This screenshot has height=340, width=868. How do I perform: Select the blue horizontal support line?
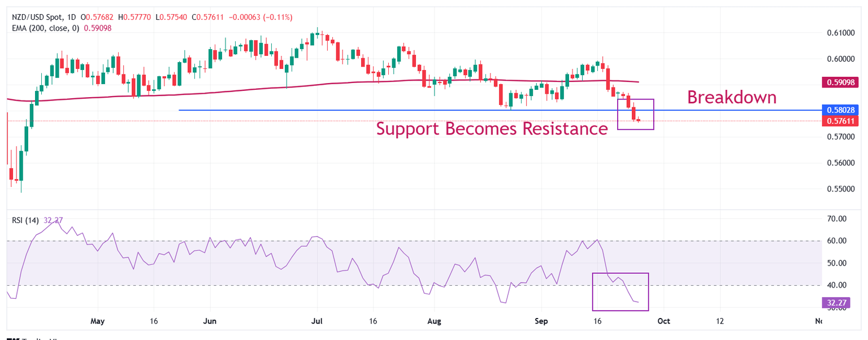pyautogui.click(x=339, y=110)
